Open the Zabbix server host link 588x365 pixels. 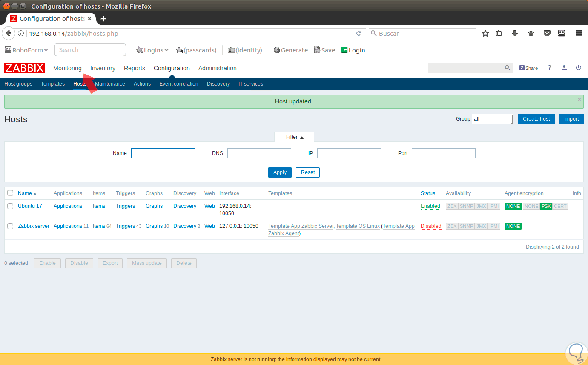click(34, 226)
